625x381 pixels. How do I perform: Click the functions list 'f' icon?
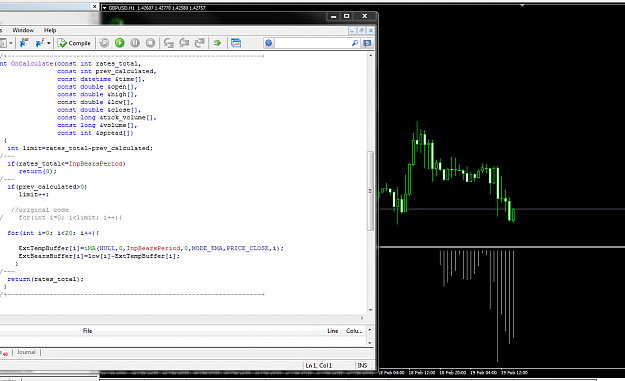tap(39, 43)
